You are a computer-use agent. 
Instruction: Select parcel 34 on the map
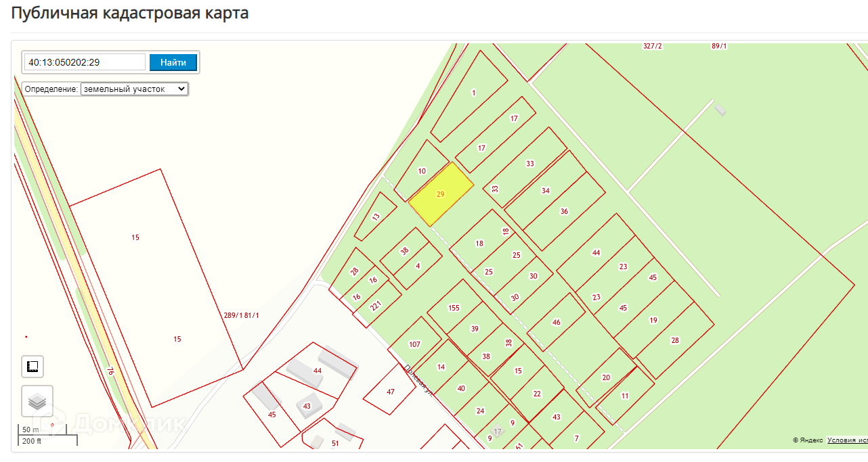546,191
